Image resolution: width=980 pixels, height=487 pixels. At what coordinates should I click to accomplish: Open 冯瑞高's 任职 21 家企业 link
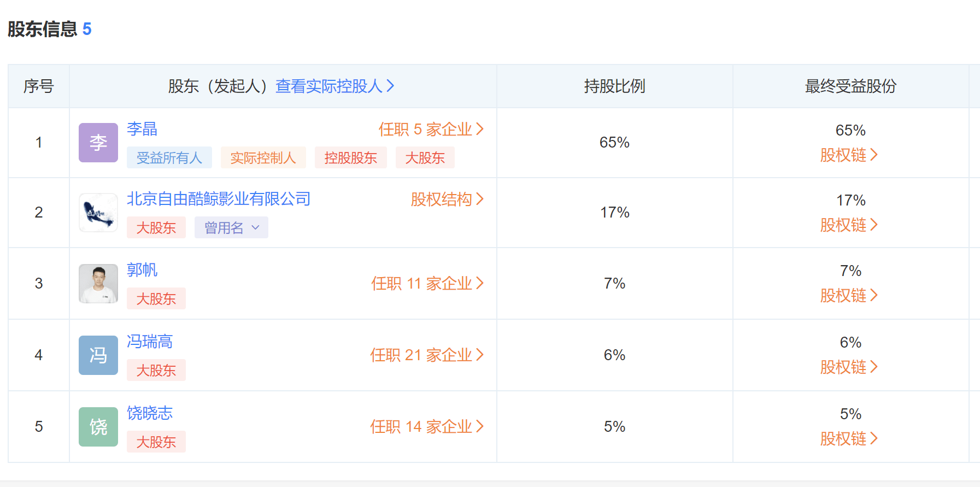[x=426, y=355]
